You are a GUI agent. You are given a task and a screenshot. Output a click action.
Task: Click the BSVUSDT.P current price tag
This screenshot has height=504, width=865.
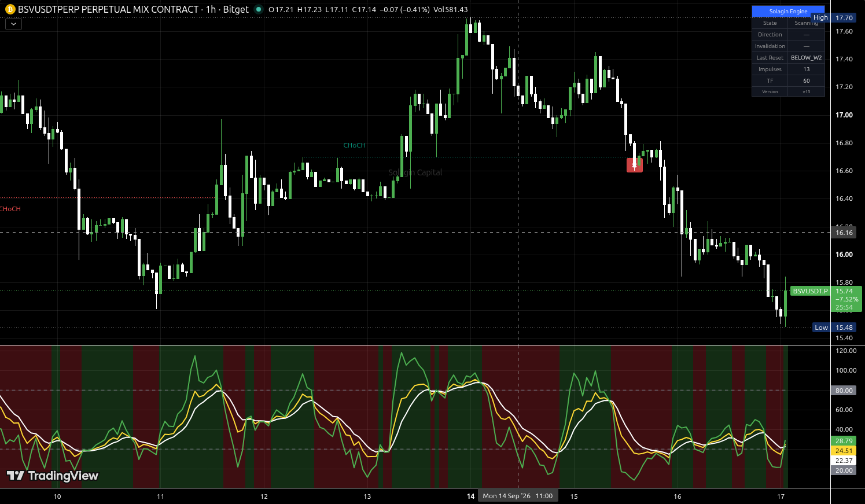point(810,291)
